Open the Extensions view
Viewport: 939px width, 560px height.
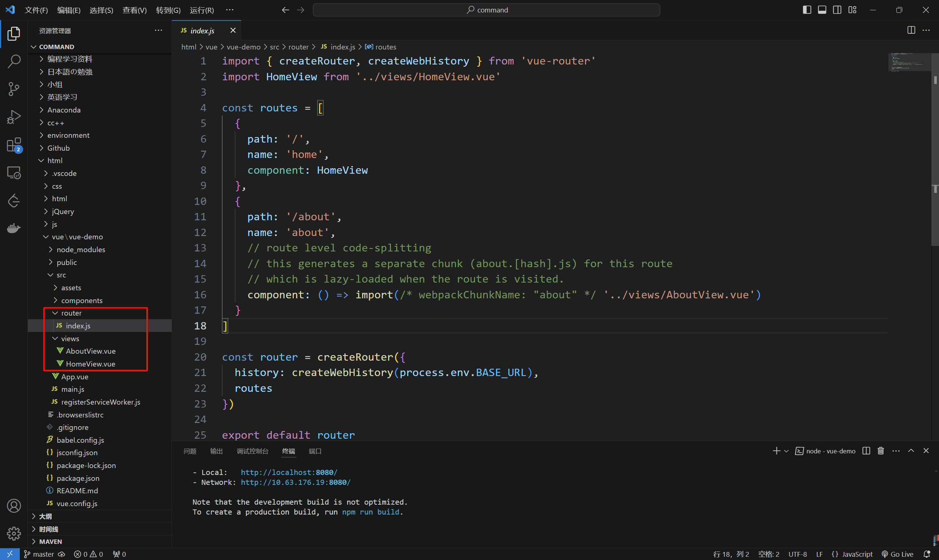click(x=14, y=145)
